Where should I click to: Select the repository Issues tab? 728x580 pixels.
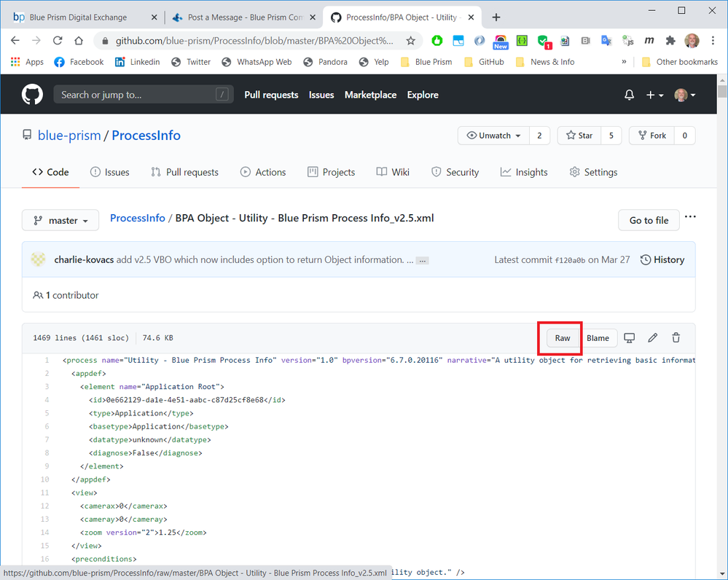[x=109, y=172]
